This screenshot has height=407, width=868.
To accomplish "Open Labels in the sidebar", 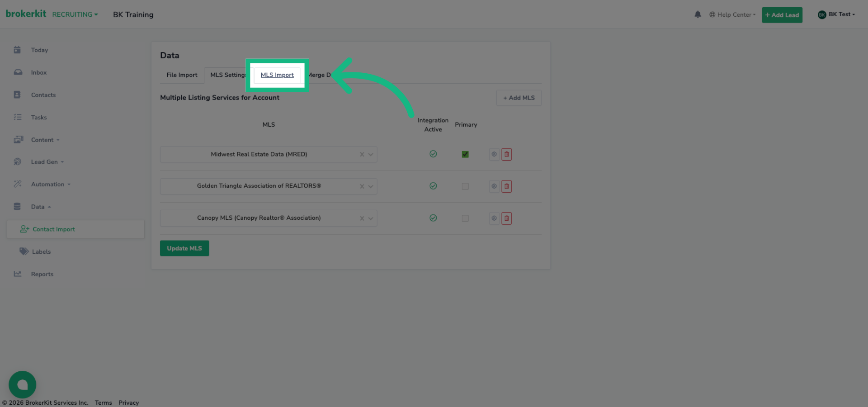I will 41,251.
